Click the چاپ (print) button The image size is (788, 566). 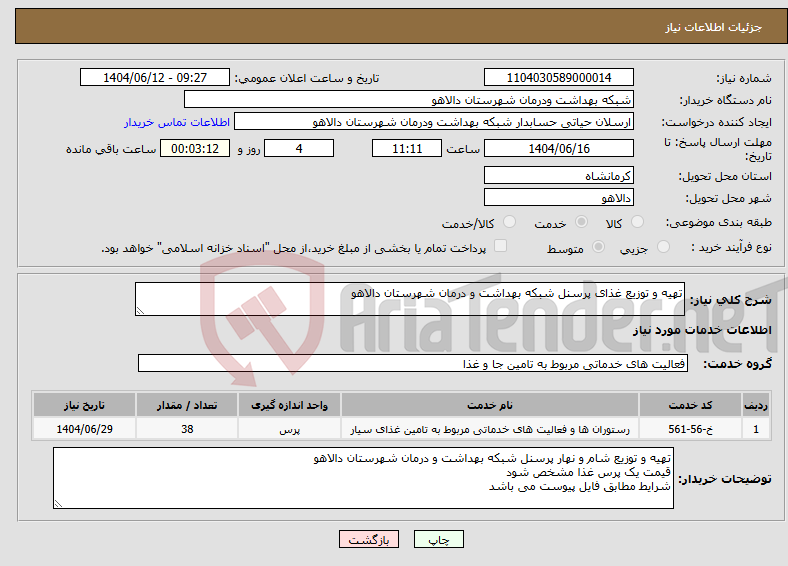click(438, 539)
